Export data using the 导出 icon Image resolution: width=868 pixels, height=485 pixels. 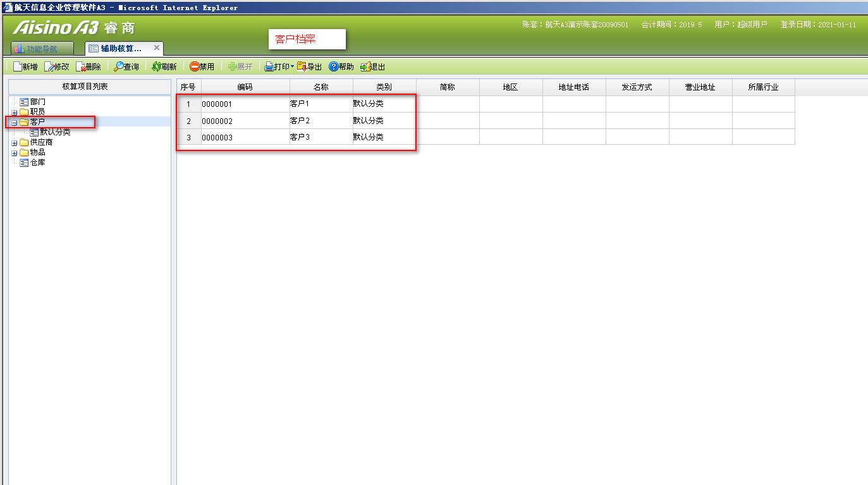pyautogui.click(x=302, y=66)
